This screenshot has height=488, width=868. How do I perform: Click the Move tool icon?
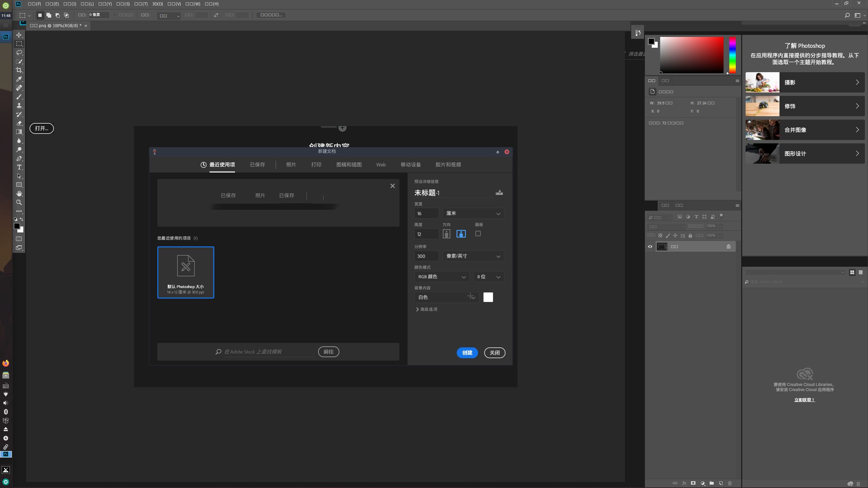(x=19, y=35)
